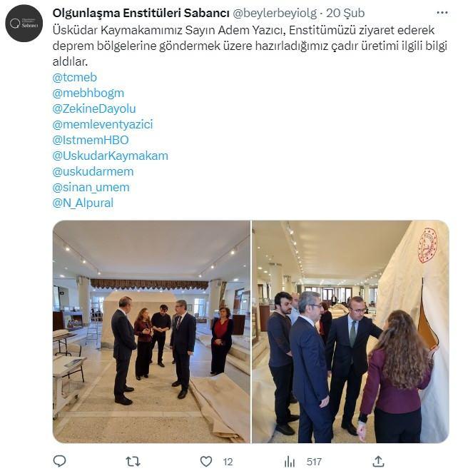Like the tweet with the heart icon
Screen dimensions: 458x476
click(x=206, y=462)
